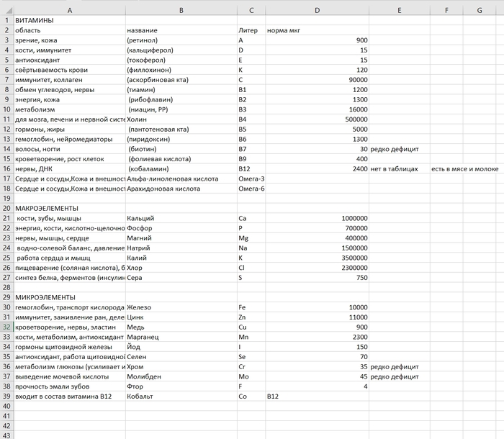This screenshot has height=439, width=504.
Task: Select column A header
Action: (70, 10)
